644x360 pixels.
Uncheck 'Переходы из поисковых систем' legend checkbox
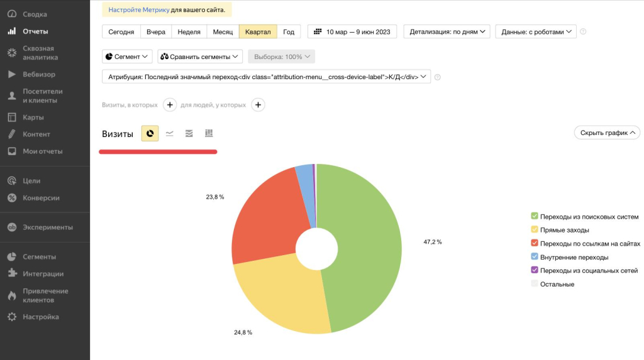(535, 216)
